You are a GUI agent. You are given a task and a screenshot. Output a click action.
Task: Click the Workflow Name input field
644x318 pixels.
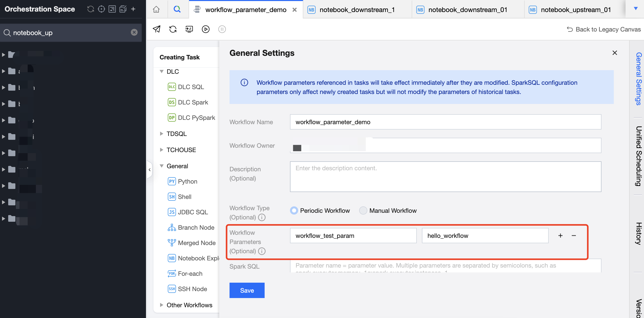pos(445,122)
